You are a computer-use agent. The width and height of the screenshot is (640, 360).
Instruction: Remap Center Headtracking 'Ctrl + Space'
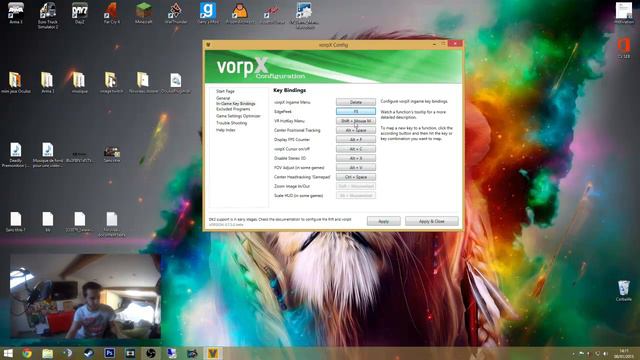click(356, 177)
